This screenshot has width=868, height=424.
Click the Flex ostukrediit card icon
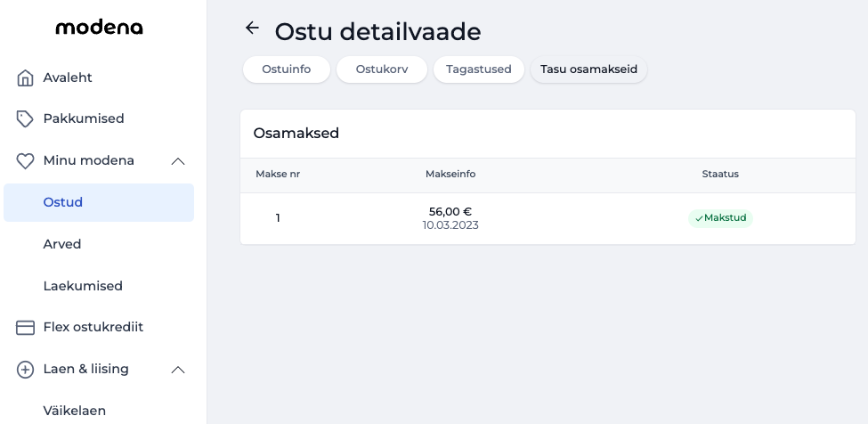coord(25,328)
